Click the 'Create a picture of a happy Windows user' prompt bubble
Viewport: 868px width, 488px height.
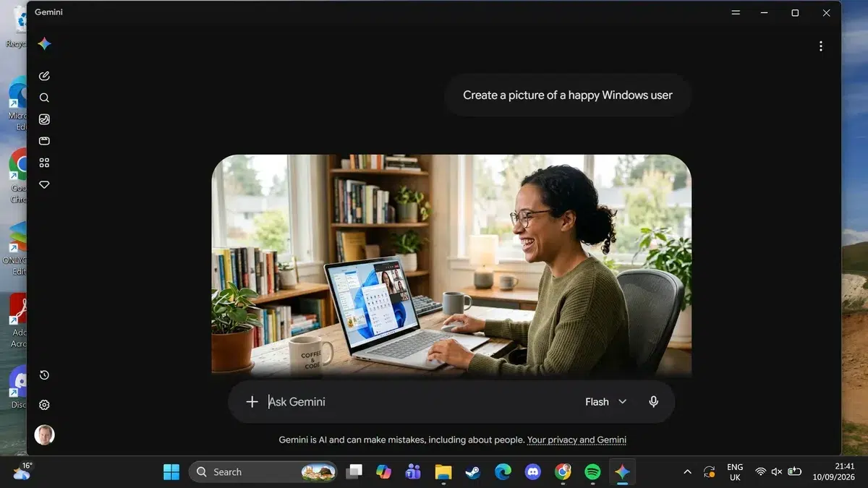[x=568, y=95]
